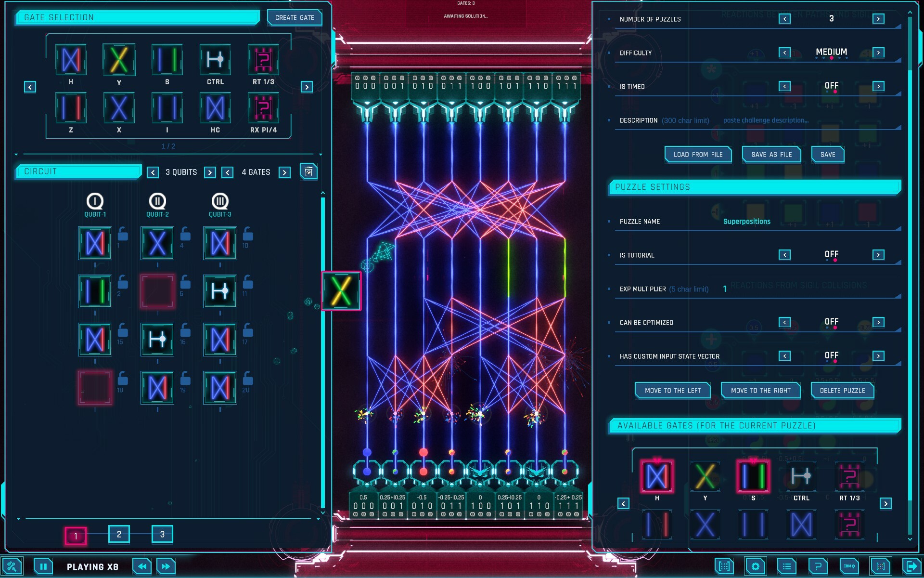Image resolution: width=924 pixels, height=578 pixels.
Task: Select puzzle tab 3 at the bottom
Action: [163, 534]
